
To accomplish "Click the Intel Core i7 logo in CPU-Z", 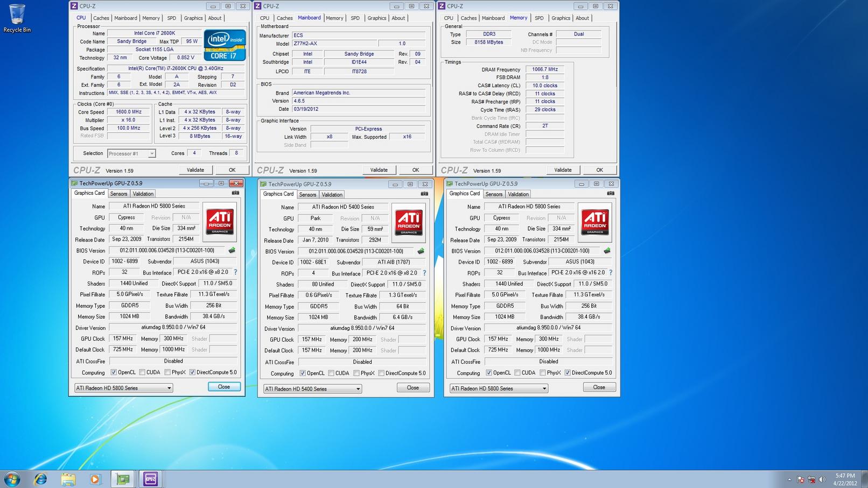I will pos(225,45).
